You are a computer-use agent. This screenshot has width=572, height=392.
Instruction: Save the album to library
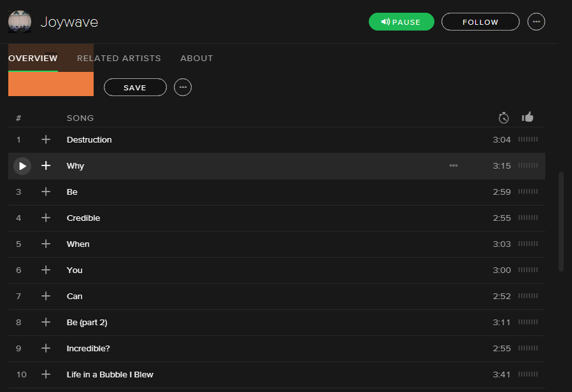pos(135,87)
